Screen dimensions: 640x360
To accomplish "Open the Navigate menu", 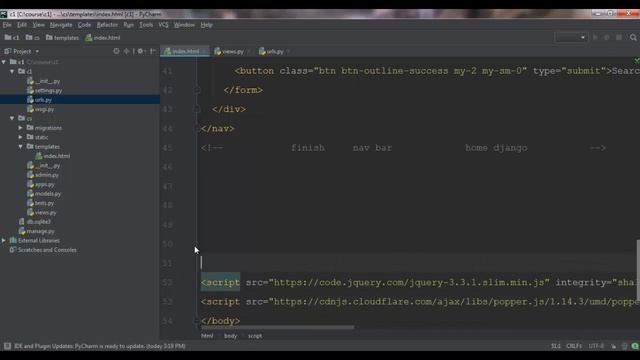I will tap(61, 25).
